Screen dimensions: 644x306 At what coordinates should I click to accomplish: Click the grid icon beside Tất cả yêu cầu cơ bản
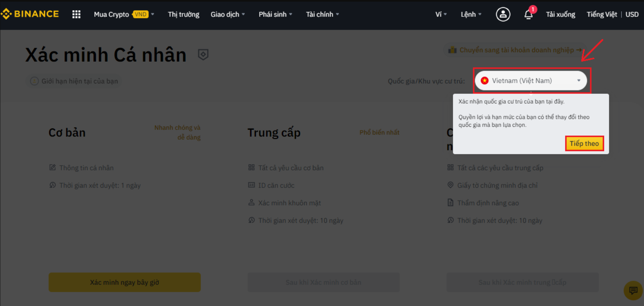coord(251,168)
